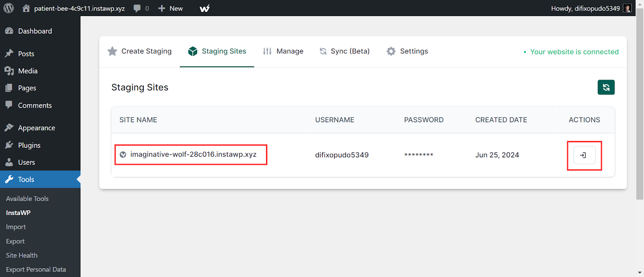Open Import submenu link
Screen dimensions: 644x277
click(16, 227)
